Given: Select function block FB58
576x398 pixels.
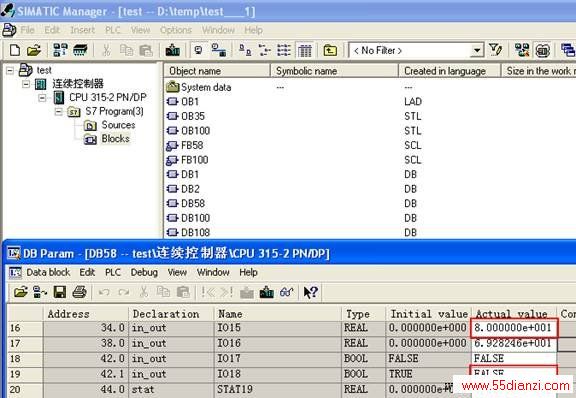Looking at the screenshot, I should [185, 146].
